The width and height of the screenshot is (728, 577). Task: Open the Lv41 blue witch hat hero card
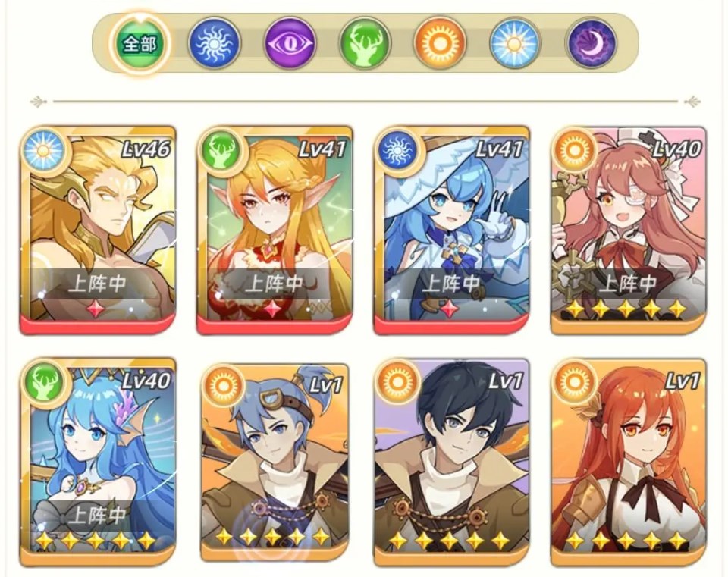pos(451,230)
